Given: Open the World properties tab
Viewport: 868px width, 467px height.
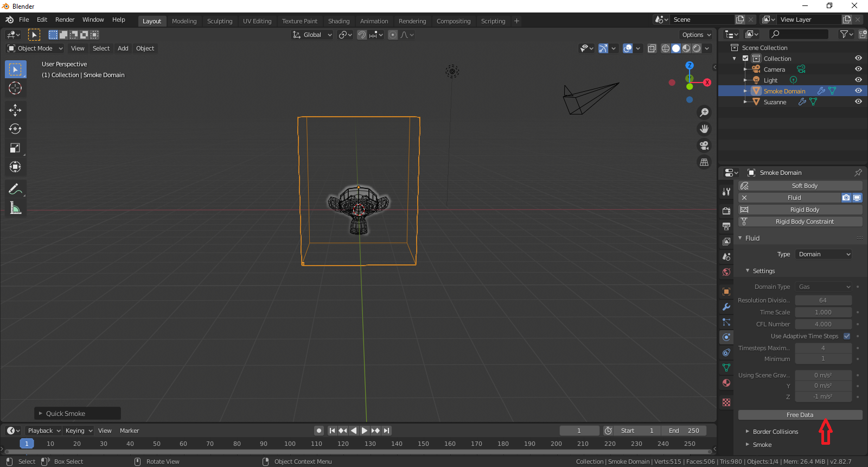Looking at the screenshot, I should (726, 272).
